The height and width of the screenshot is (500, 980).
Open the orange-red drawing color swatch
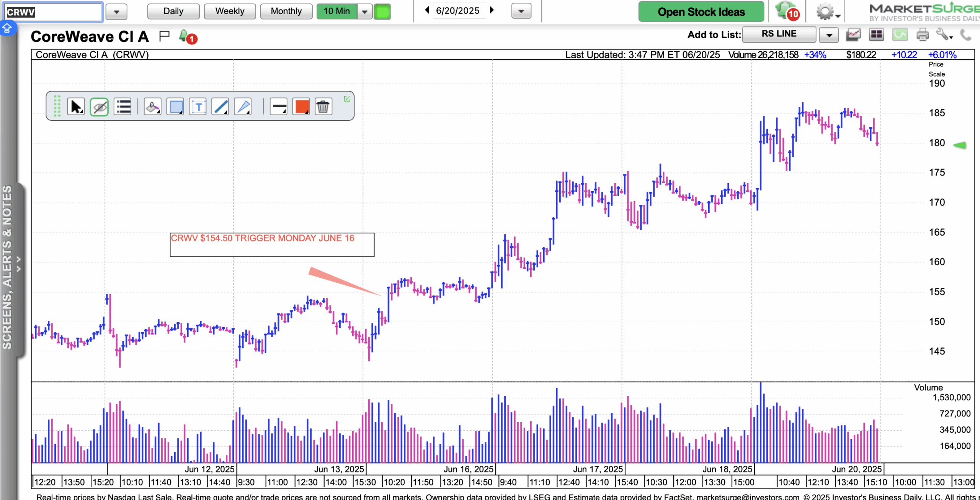[x=301, y=107]
